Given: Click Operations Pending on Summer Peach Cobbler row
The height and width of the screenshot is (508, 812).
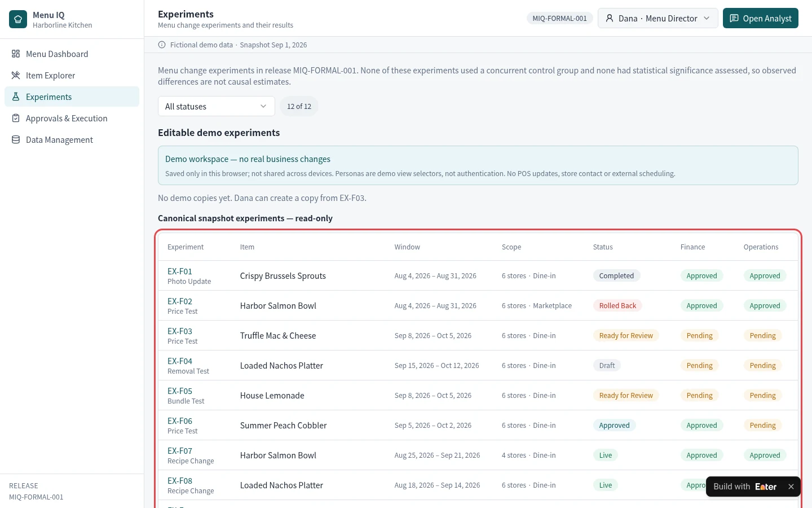Looking at the screenshot, I should pos(763,425).
